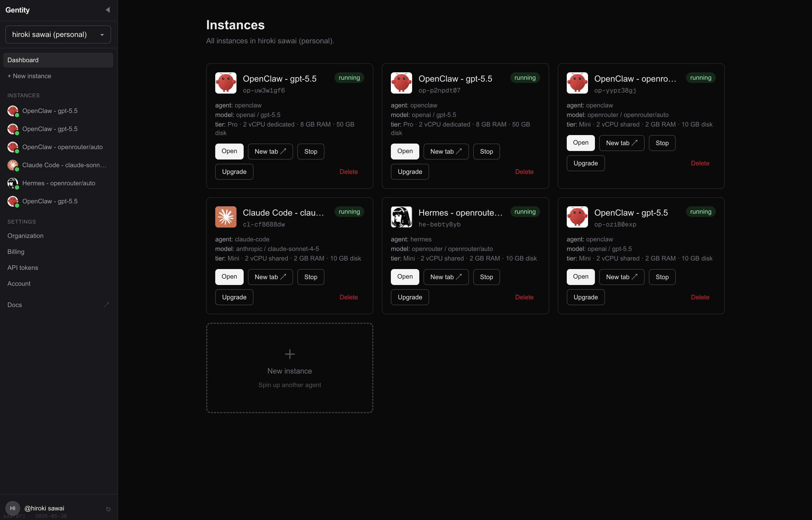Click the Hermes sidebar avatar icon
The height and width of the screenshot is (520, 812).
[x=13, y=183]
